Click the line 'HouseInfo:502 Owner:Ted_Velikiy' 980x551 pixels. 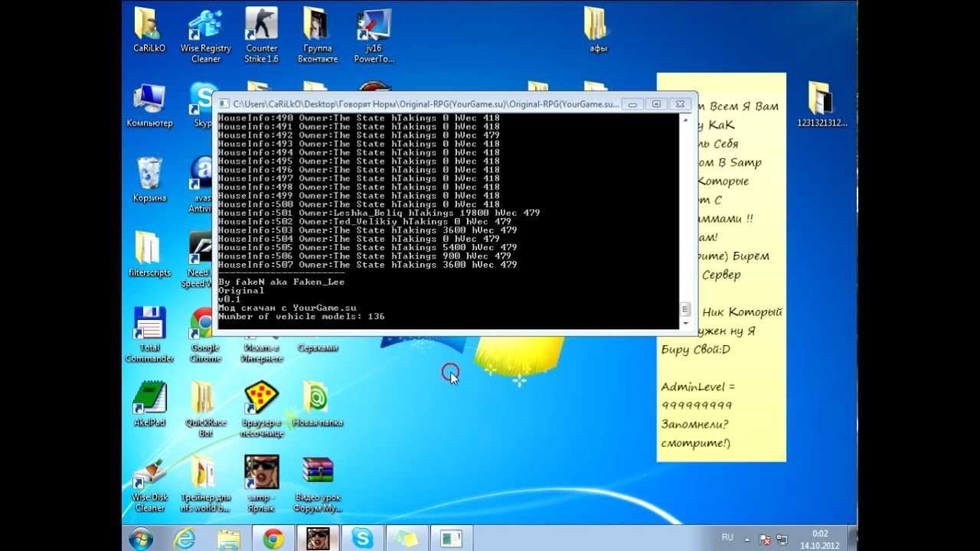click(x=364, y=221)
